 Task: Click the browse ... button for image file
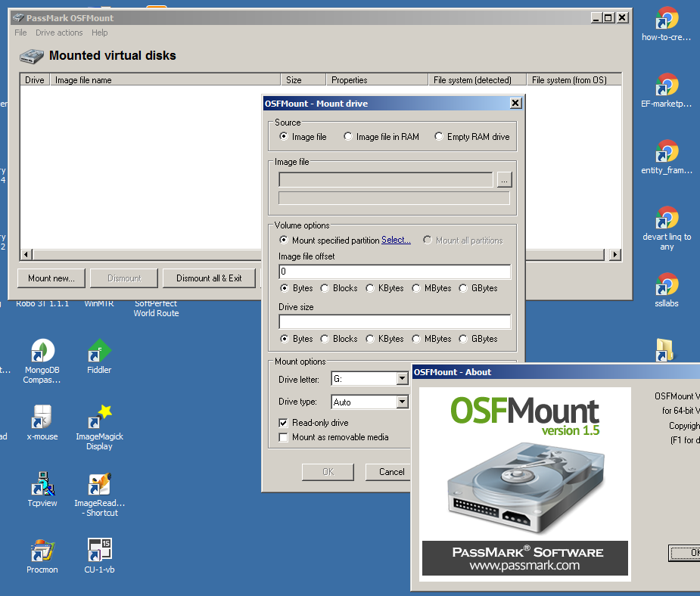pyautogui.click(x=505, y=180)
